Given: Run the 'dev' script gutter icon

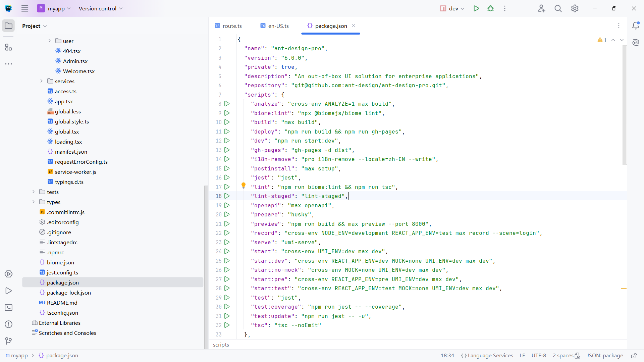Looking at the screenshot, I should point(227,141).
